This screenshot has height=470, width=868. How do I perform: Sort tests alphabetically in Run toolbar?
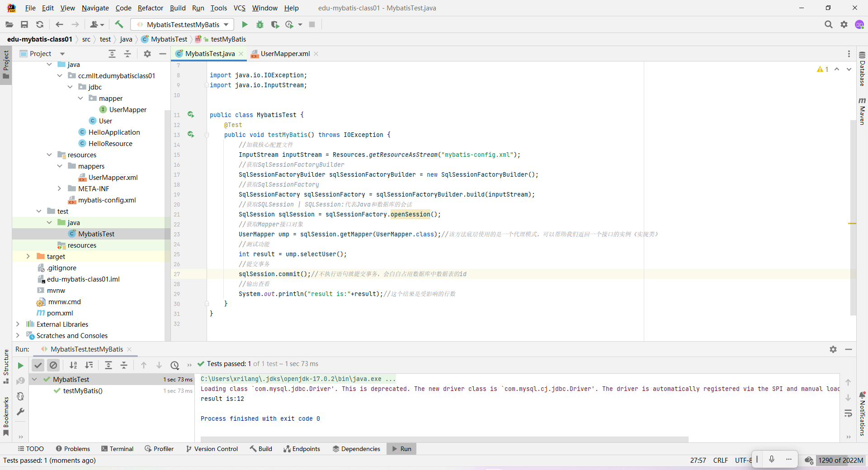coord(73,365)
